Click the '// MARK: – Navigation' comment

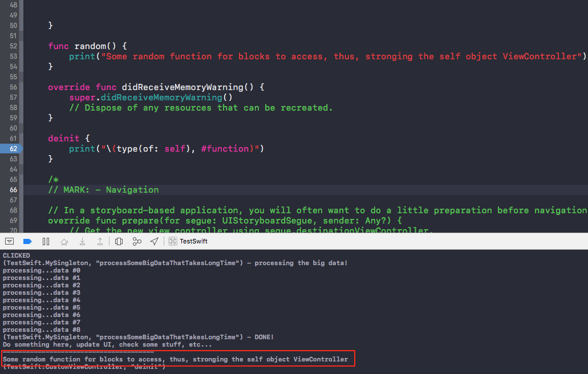pos(103,190)
